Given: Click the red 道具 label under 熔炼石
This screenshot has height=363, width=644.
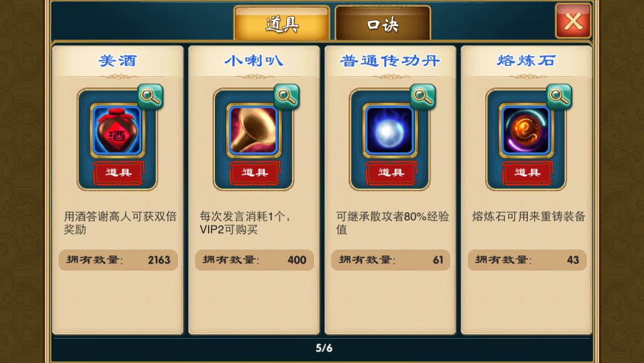Looking at the screenshot, I should 527,172.
